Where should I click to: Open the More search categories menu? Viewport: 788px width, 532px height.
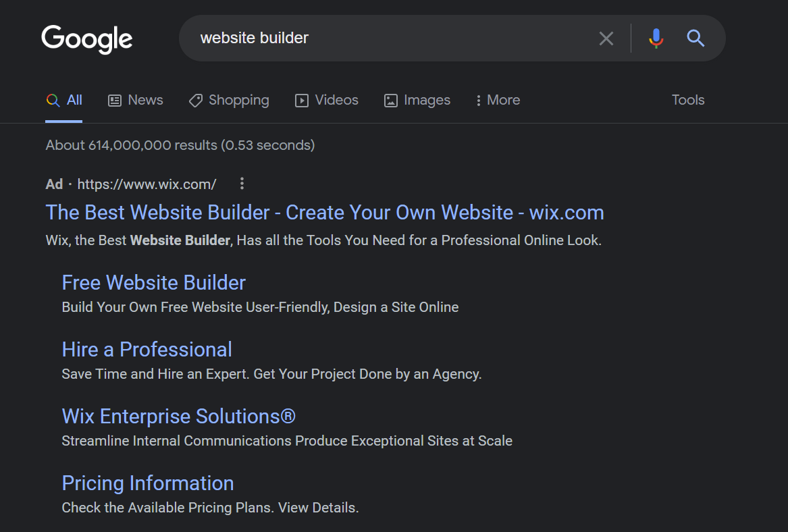pos(498,100)
